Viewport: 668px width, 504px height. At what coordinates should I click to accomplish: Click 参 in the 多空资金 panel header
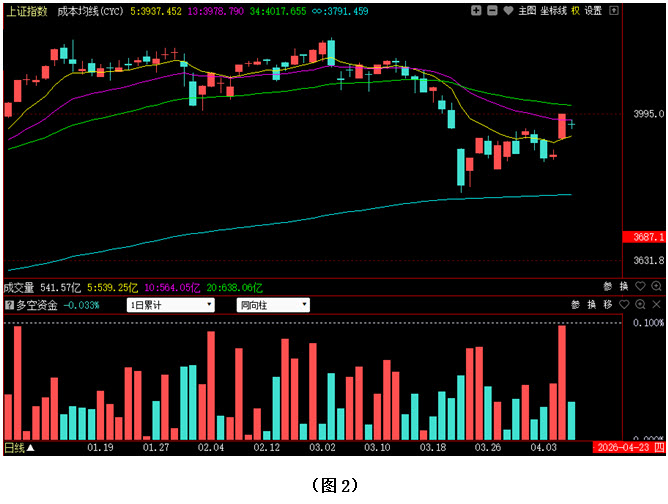[576, 305]
